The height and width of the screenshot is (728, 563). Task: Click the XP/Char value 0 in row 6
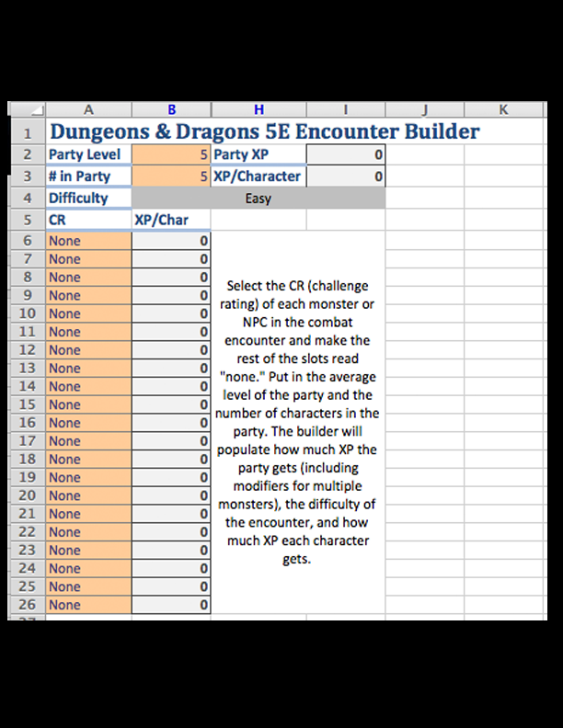(171, 241)
